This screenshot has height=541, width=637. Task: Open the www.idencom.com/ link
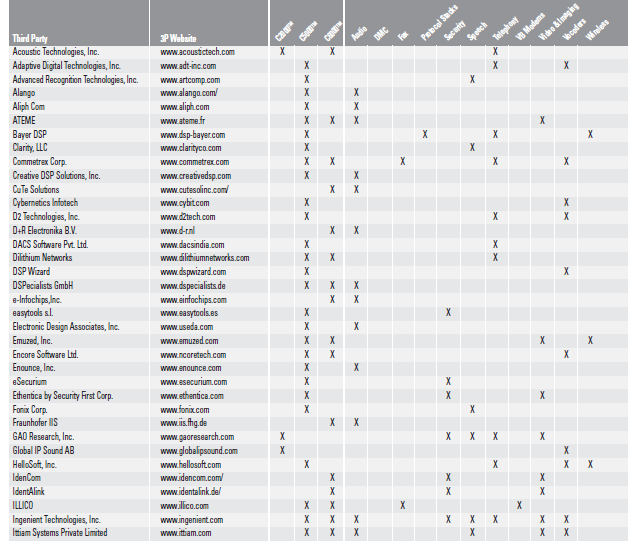click(192, 478)
